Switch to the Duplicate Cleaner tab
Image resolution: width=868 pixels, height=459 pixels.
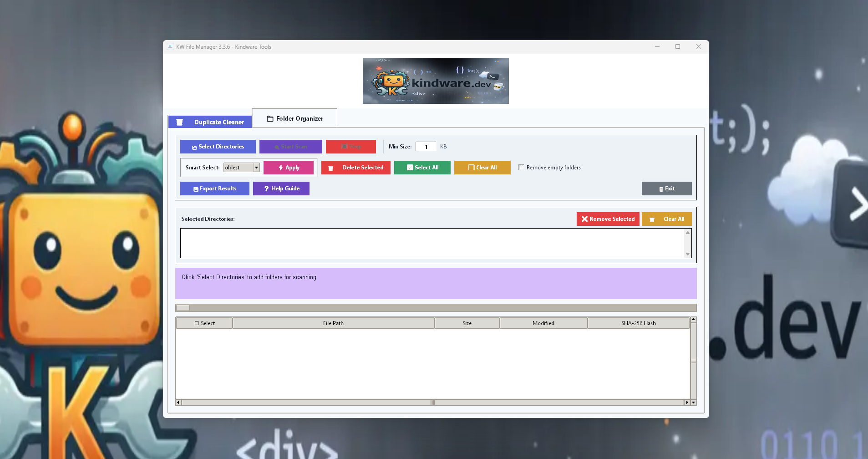(210, 122)
